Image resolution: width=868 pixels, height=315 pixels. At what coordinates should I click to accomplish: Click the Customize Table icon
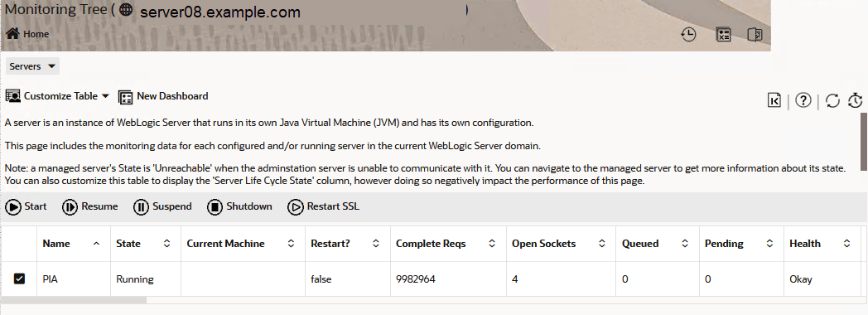point(12,96)
